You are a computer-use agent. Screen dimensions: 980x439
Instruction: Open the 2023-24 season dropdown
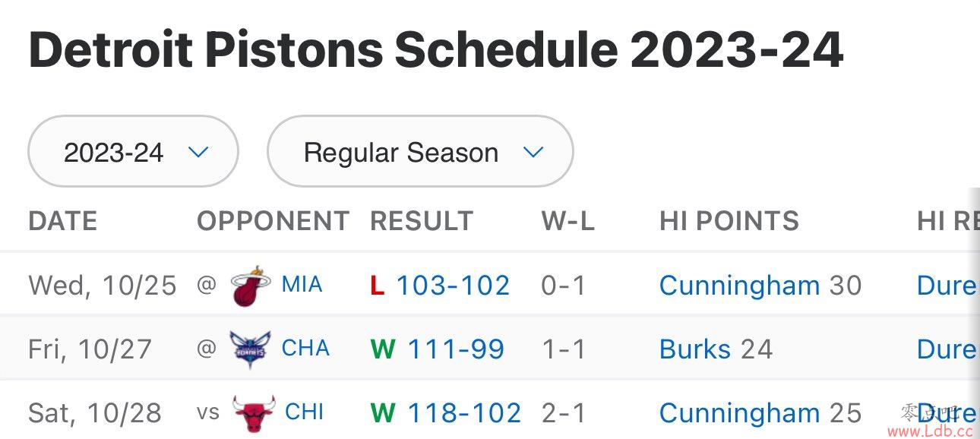[133, 152]
